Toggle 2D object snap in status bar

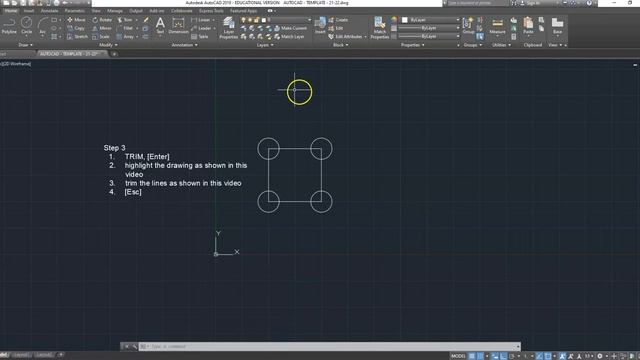point(548,356)
